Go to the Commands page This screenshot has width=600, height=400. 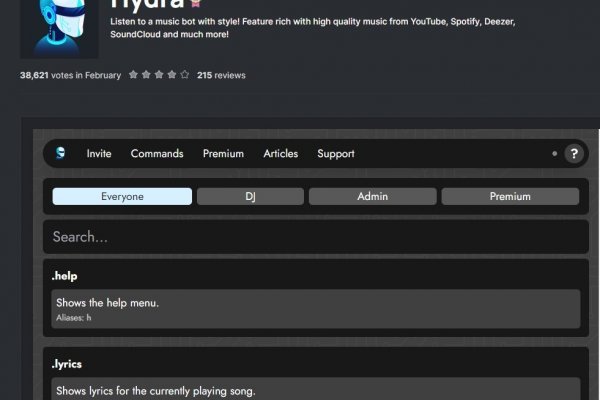point(157,154)
